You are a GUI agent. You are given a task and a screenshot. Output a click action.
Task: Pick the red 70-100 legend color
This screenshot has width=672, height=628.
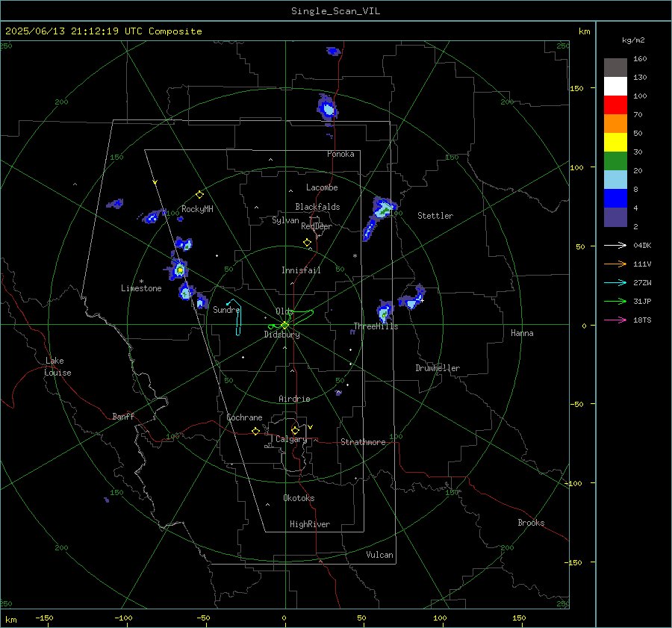click(615, 105)
